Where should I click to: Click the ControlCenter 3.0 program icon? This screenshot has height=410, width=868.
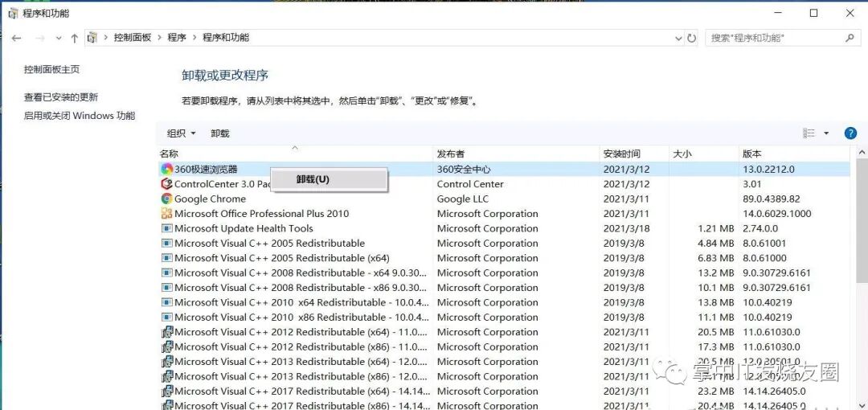pos(166,184)
